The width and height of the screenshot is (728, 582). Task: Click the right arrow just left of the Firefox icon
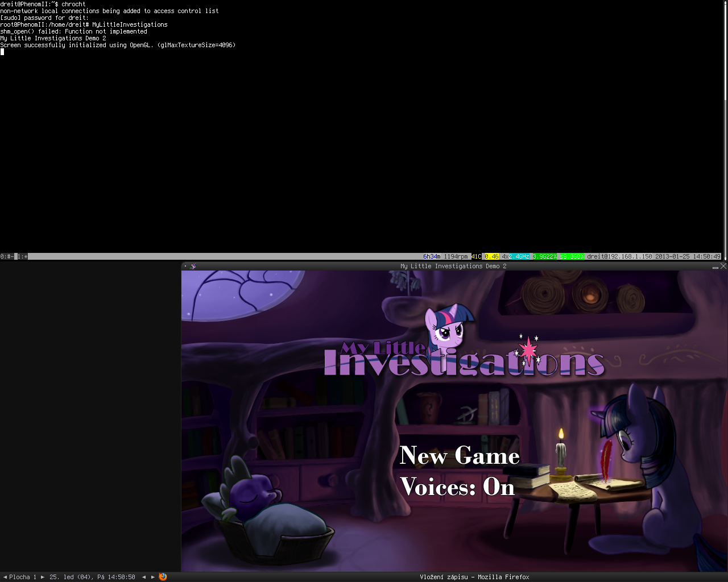tap(153, 577)
